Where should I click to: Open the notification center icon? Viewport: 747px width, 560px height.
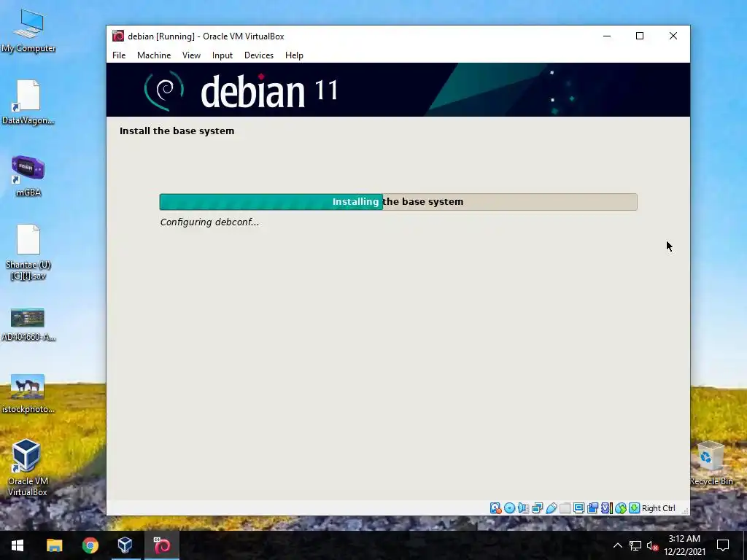pos(723,545)
